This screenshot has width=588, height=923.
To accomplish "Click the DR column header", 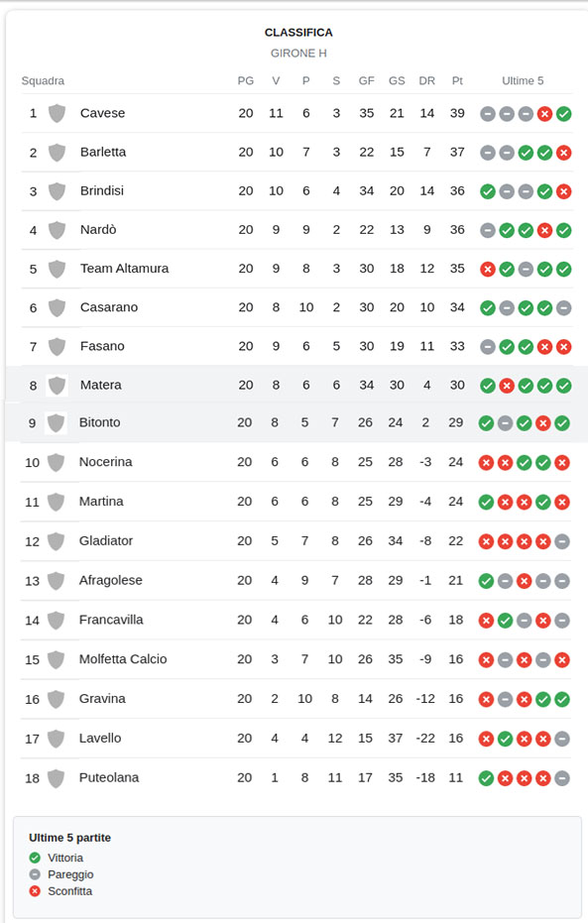I will point(426,80).
